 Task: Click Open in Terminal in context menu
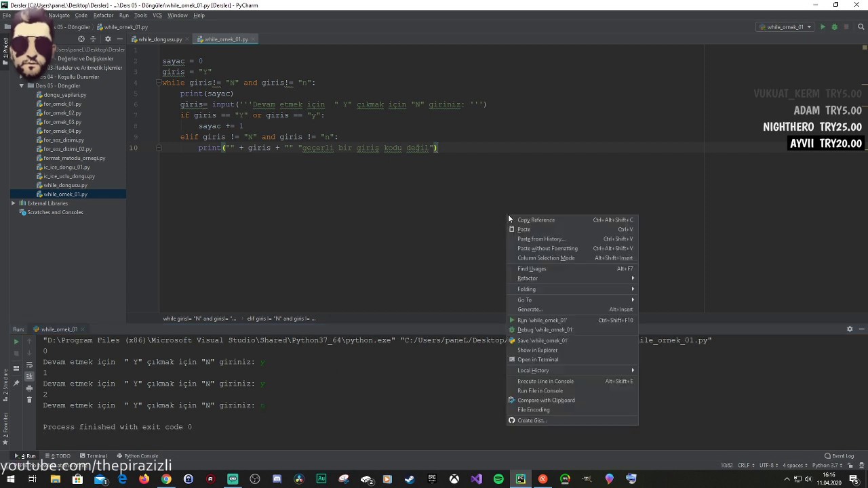[572, 359]
